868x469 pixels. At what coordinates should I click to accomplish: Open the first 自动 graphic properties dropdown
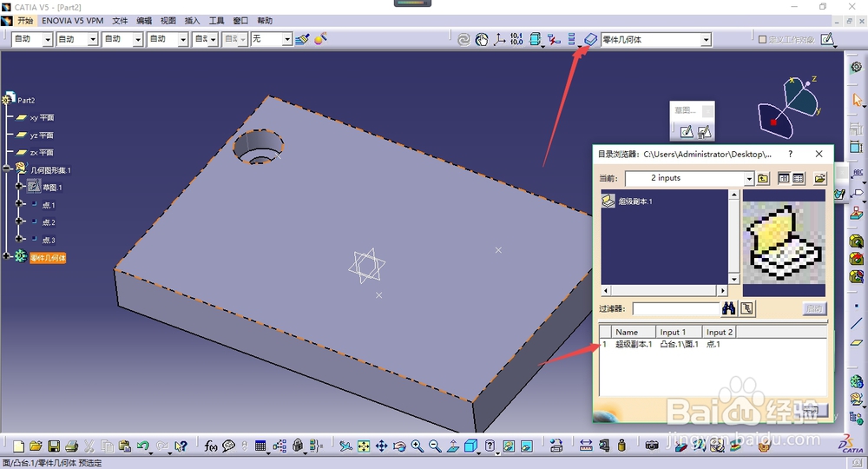click(48, 39)
